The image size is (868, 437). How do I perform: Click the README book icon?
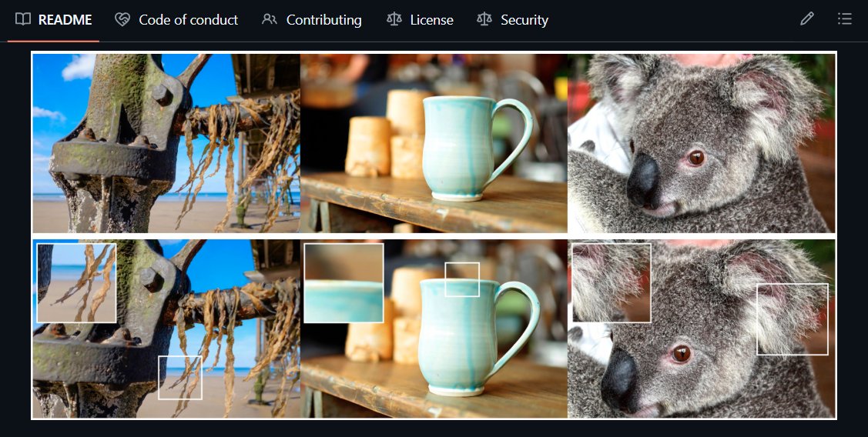(22, 20)
